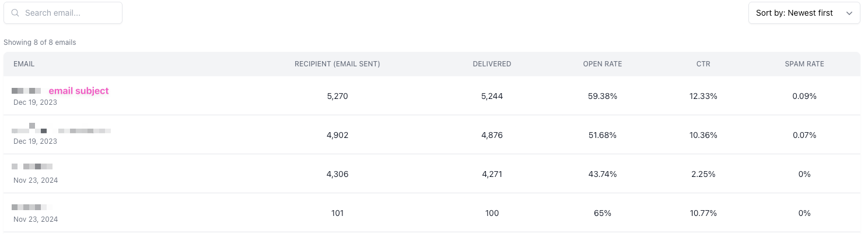Click the DELIVERED column header
Image resolution: width=868 pixels, height=234 pixels.
tap(492, 64)
